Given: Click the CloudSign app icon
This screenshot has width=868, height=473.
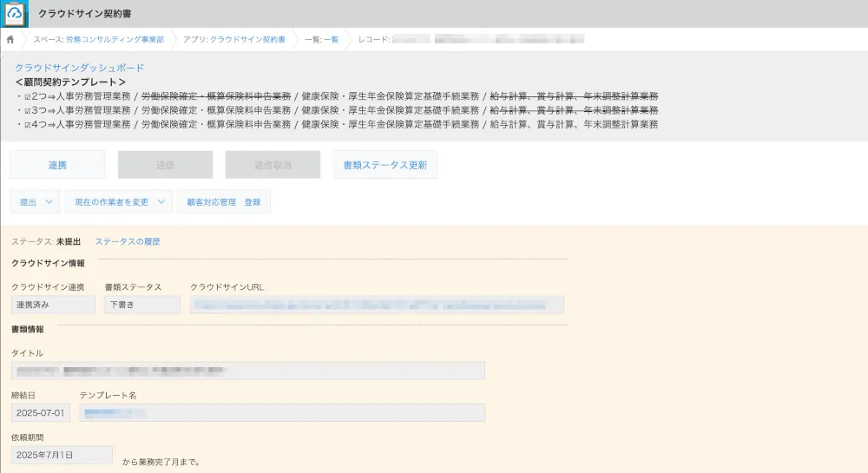Looking at the screenshot, I should pos(15,14).
